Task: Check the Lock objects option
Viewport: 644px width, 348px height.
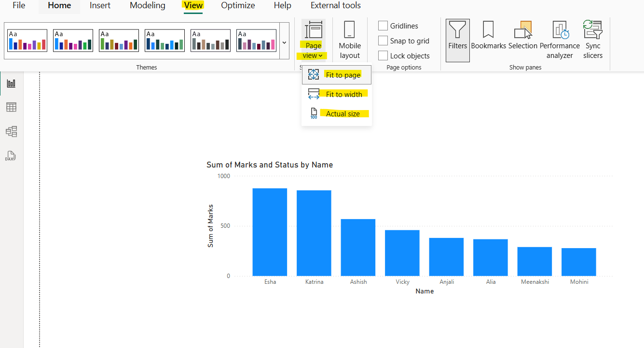Action: click(x=384, y=56)
